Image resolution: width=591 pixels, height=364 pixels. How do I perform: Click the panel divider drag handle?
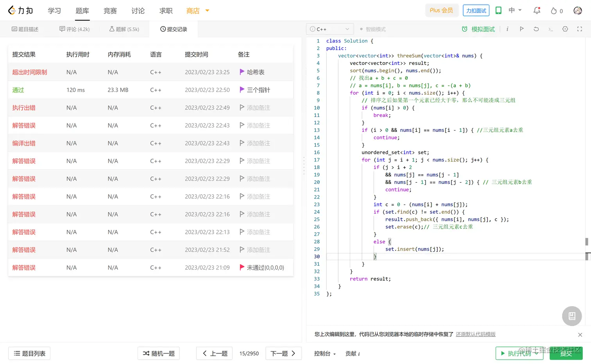point(304,165)
